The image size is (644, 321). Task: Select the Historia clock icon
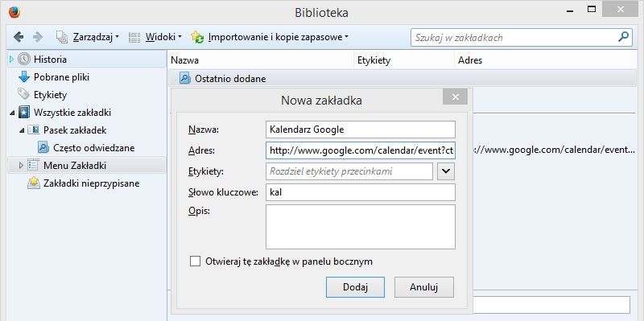pos(24,60)
